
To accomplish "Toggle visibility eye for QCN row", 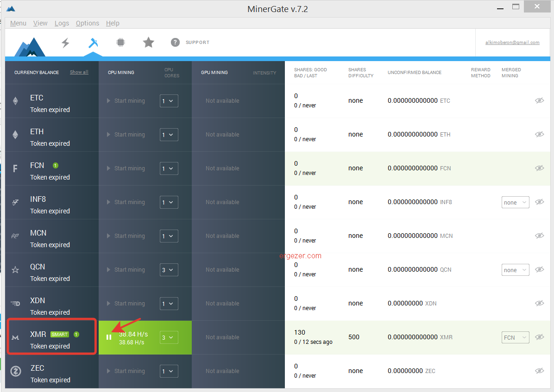I will click(x=539, y=269).
